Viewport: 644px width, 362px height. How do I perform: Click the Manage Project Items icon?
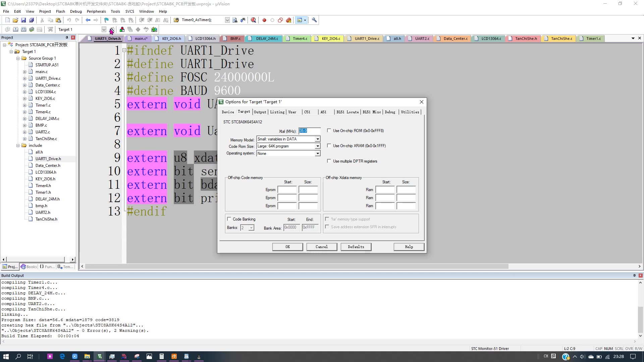(122, 29)
